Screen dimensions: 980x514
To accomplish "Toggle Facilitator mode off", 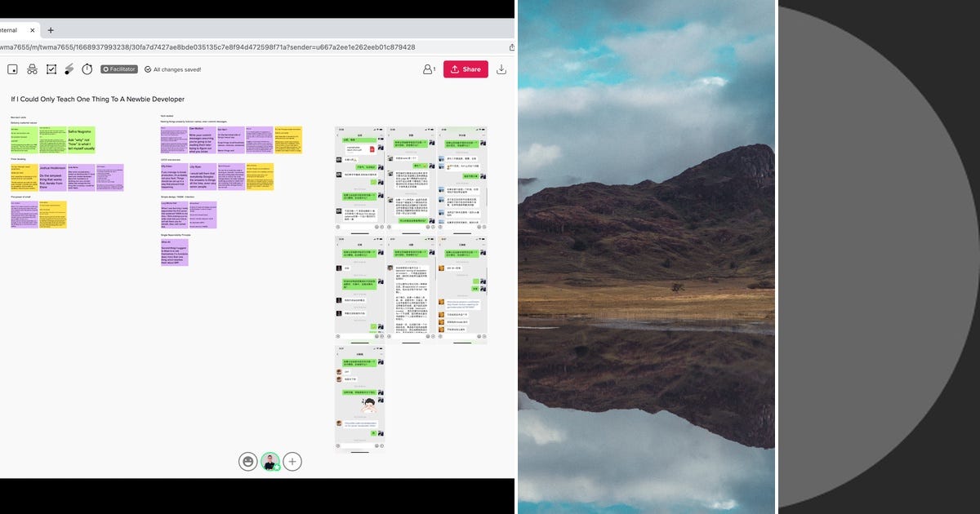I will [x=118, y=69].
